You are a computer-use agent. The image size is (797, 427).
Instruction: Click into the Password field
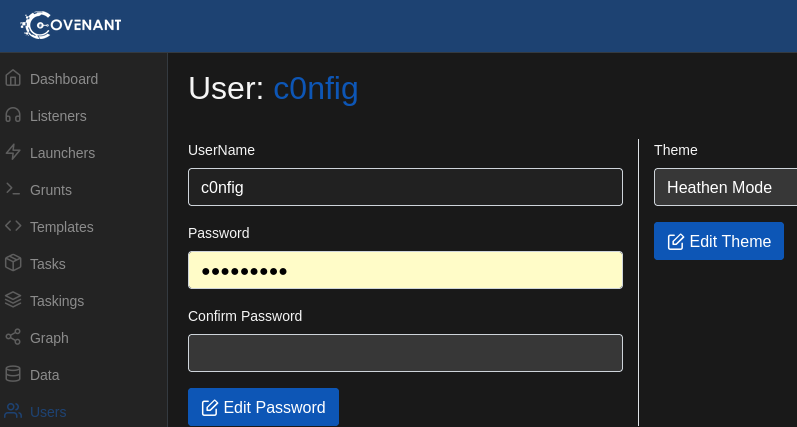(405, 270)
